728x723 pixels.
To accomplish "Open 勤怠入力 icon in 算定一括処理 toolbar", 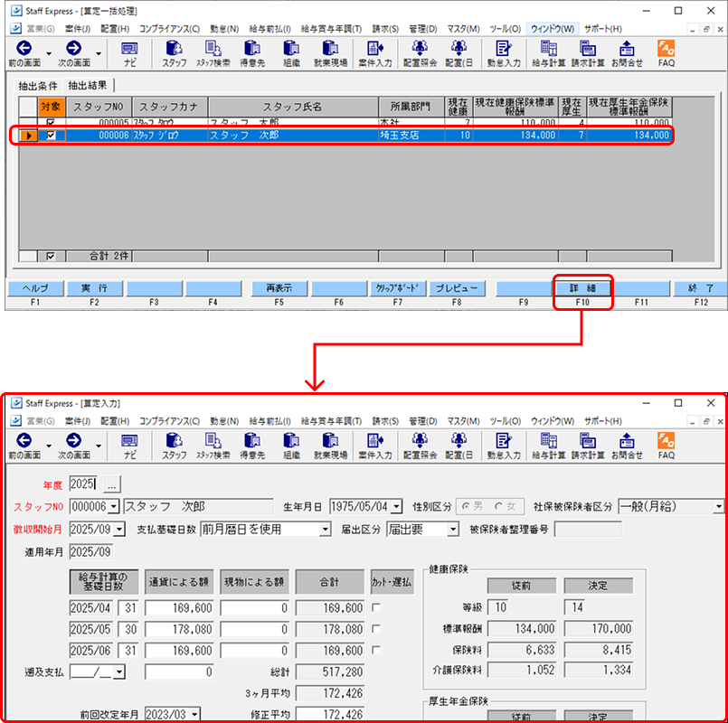I will (504, 49).
